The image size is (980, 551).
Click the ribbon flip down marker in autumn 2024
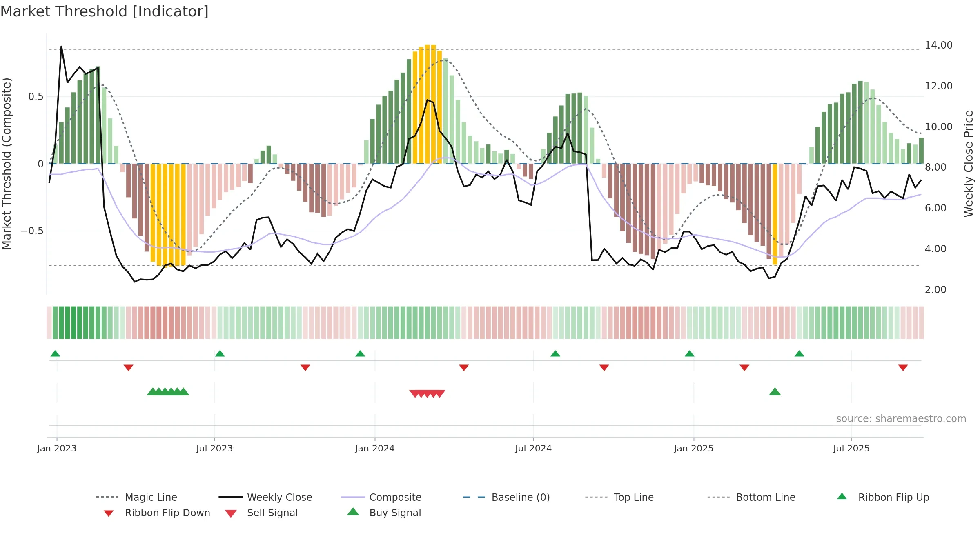coord(604,368)
